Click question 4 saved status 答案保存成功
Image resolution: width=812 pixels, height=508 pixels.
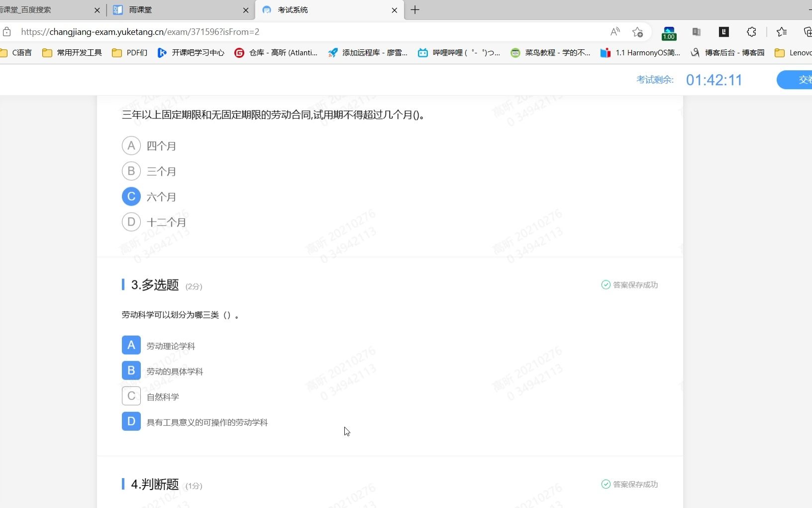coord(630,484)
